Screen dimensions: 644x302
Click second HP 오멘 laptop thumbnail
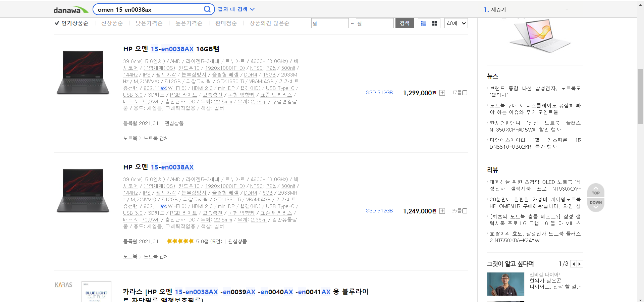83,191
